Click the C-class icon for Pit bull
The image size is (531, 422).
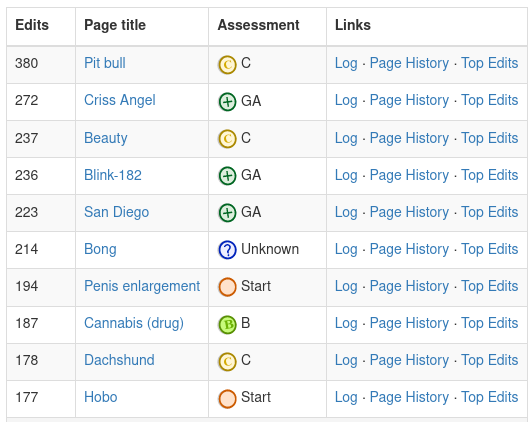coord(227,64)
